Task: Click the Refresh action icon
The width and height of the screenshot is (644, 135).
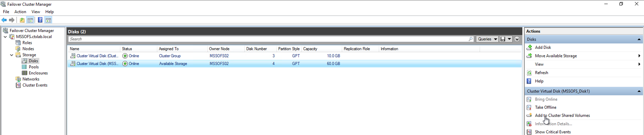Action: click(x=529, y=73)
